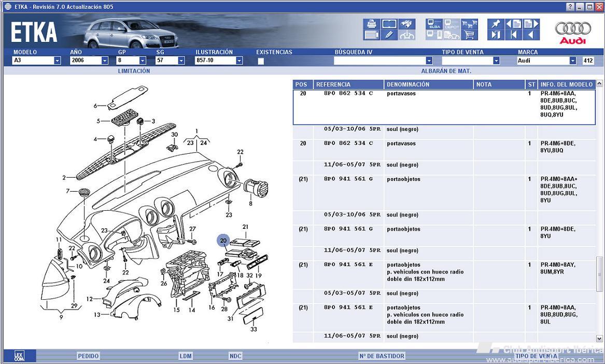Expand the Búsqueda IV dropdown
This screenshot has height=364, width=605.
[x=429, y=61]
